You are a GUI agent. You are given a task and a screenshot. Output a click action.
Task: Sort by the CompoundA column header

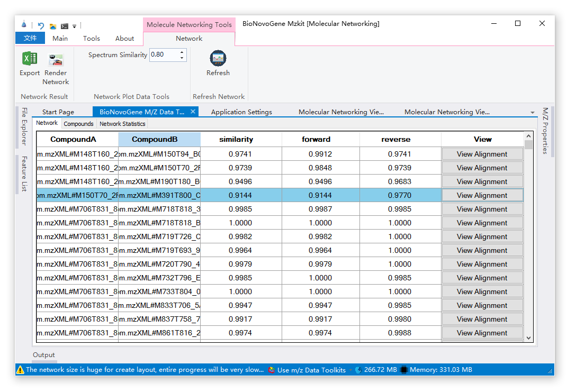point(77,140)
